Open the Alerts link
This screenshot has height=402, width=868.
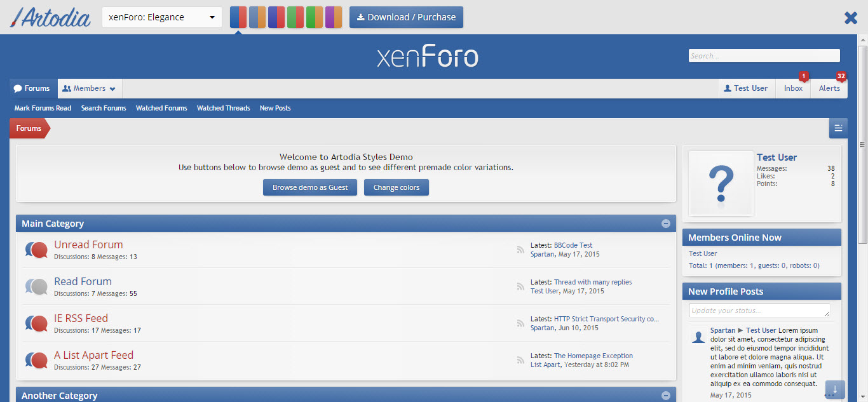tap(829, 88)
